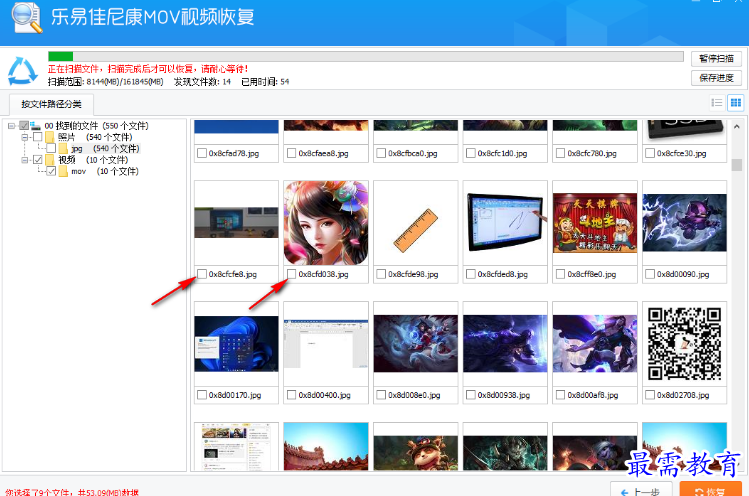Click the drive icon beside 找到的文件
This screenshot has width=749, height=496.
(35, 126)
